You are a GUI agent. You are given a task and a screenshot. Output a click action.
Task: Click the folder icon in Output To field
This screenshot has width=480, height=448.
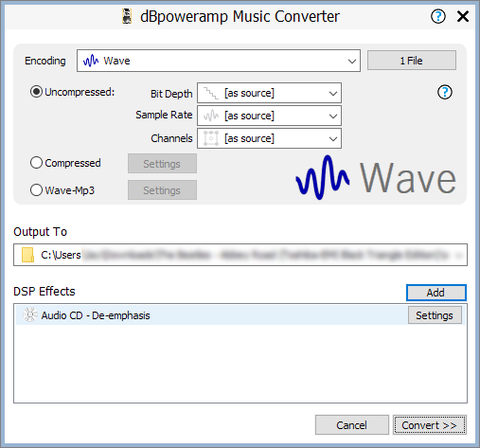point(27,255)
